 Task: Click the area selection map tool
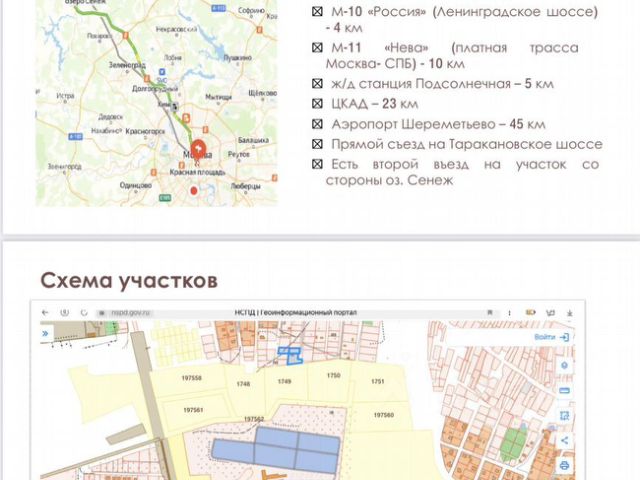pos(564,416)
